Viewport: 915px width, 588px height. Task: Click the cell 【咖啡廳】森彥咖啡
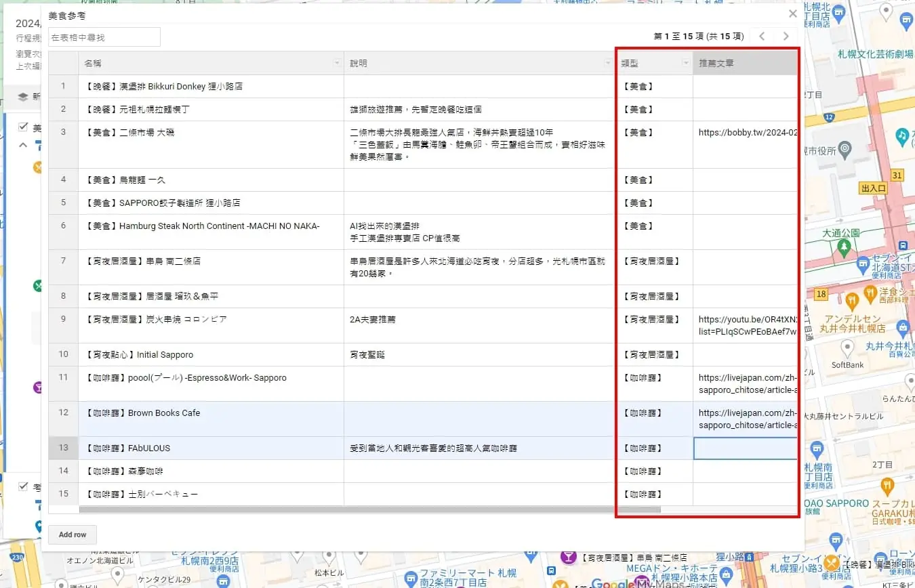pos(211,471)
